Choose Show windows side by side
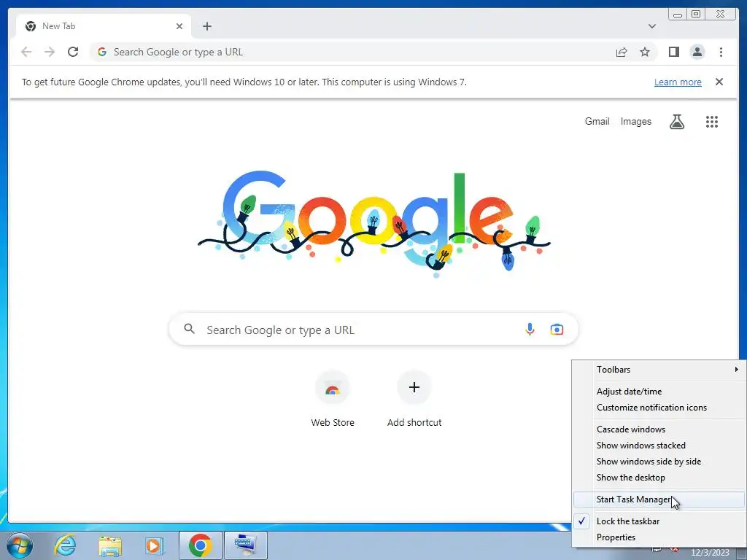Screen dimensions: 747x560 659,462
